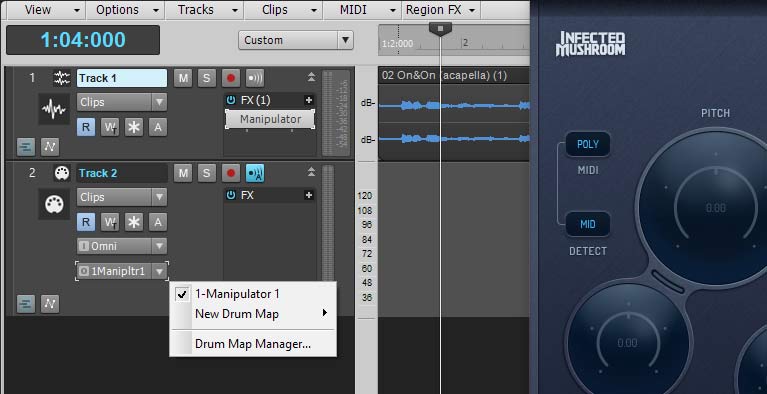Expand the Omni input dropdown
The height and width of the screenshot is (394, 767).
pyautogui.click(x=122, y=246)
